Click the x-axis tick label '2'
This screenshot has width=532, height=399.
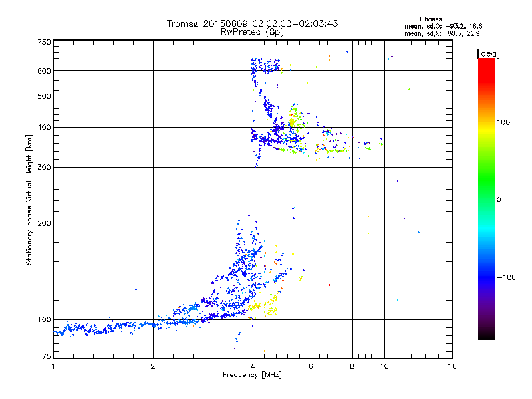153,366
